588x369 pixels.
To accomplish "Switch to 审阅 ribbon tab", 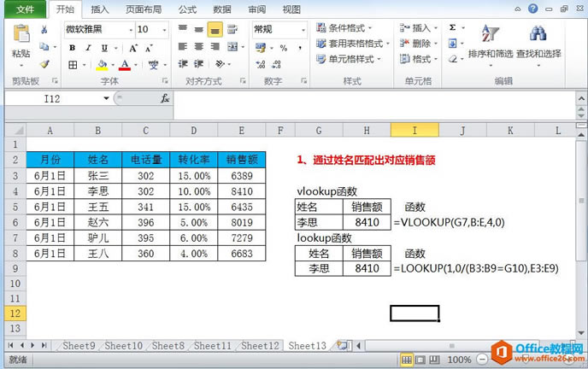I will [x=257, y=9].
